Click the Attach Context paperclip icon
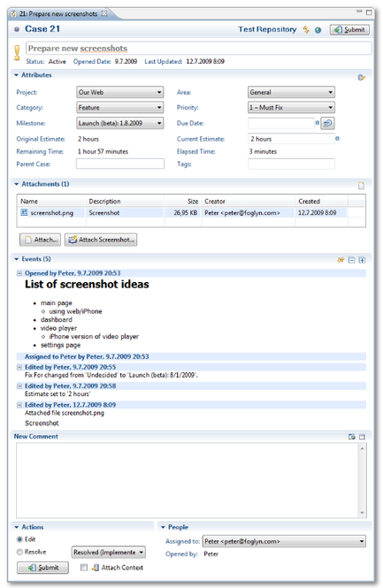 pos(96,568)
